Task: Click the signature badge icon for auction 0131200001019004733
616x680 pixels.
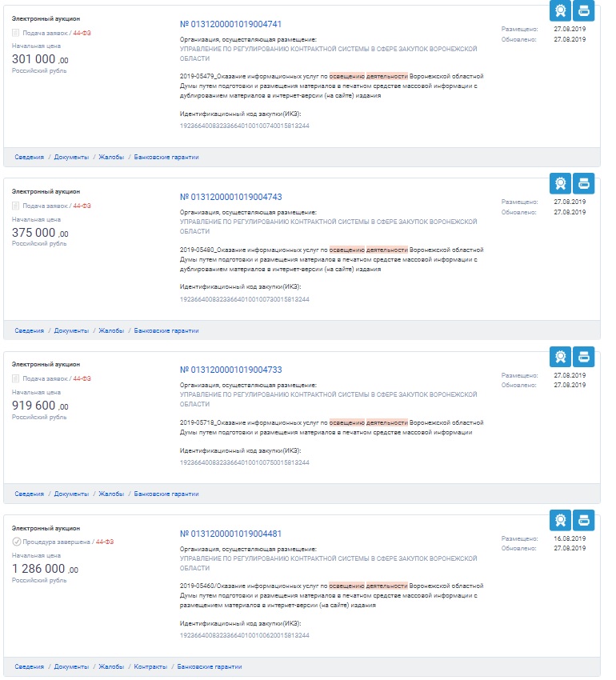Action: [x=560, y=357]
